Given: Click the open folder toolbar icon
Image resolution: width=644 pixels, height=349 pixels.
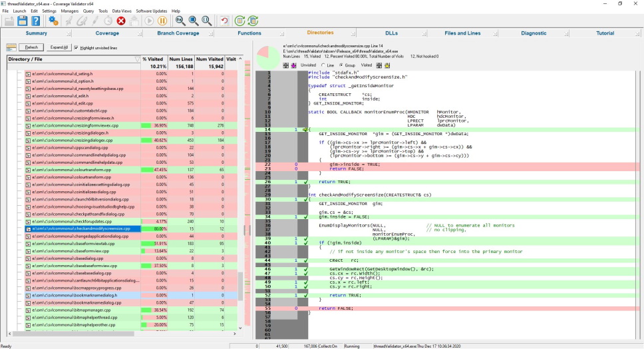Looking at the screenshot, I should click(9, 21).
